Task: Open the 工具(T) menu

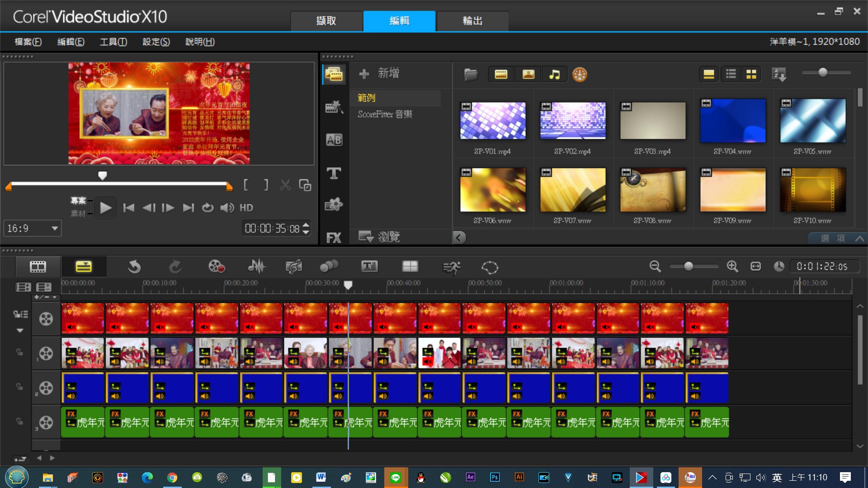Action: tap(113, 42)
